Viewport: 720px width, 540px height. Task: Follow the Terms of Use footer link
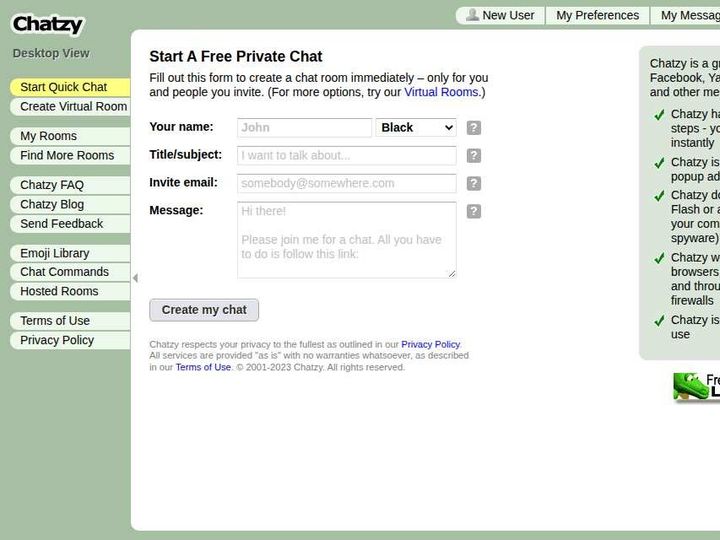point(203,367)
